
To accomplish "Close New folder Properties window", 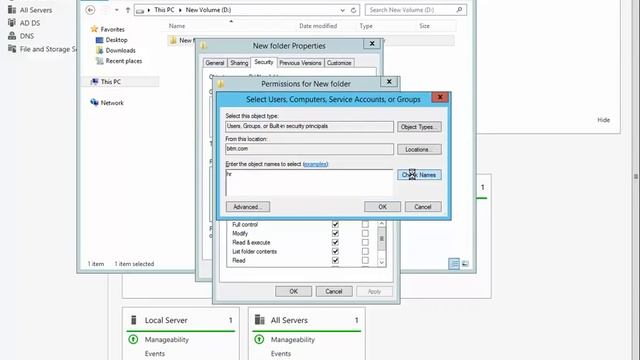I will tap(372, 44).
